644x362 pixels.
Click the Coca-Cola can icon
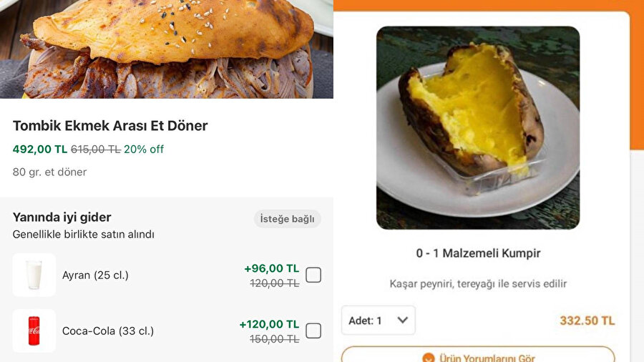34,331
